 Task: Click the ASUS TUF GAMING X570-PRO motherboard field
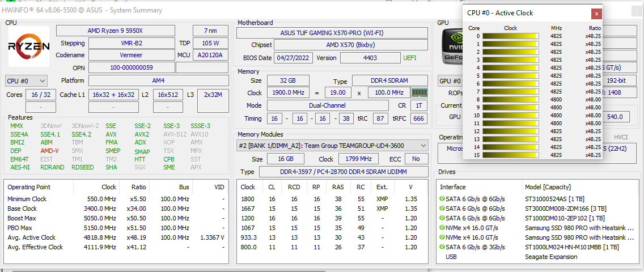click(x=332, y=33)
